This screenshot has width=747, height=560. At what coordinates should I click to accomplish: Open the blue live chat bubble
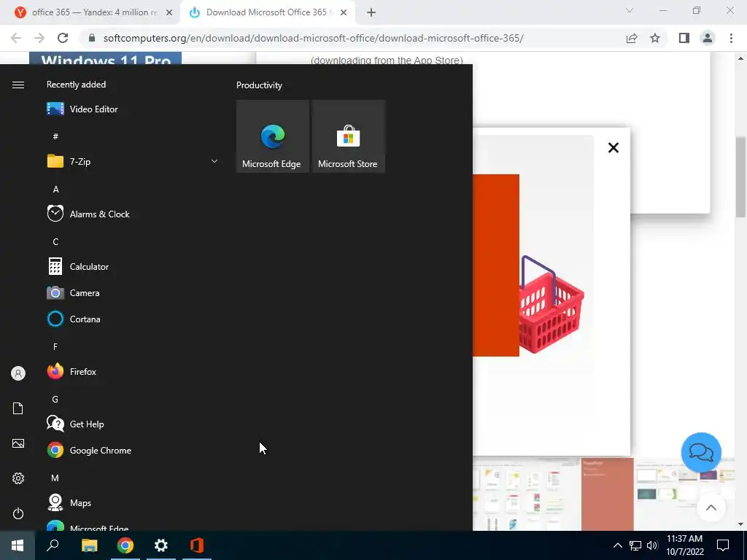click(701, 452)
